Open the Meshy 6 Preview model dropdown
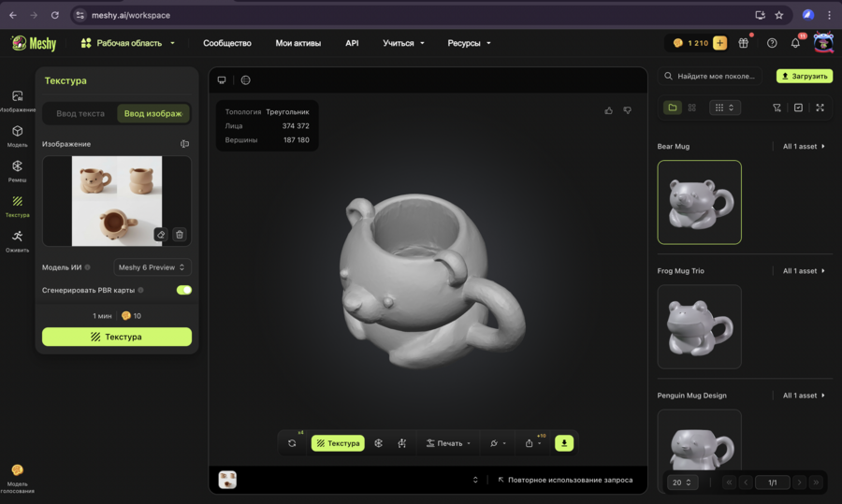Viewport: 842px width, 504px height. (x=152, y=267)
